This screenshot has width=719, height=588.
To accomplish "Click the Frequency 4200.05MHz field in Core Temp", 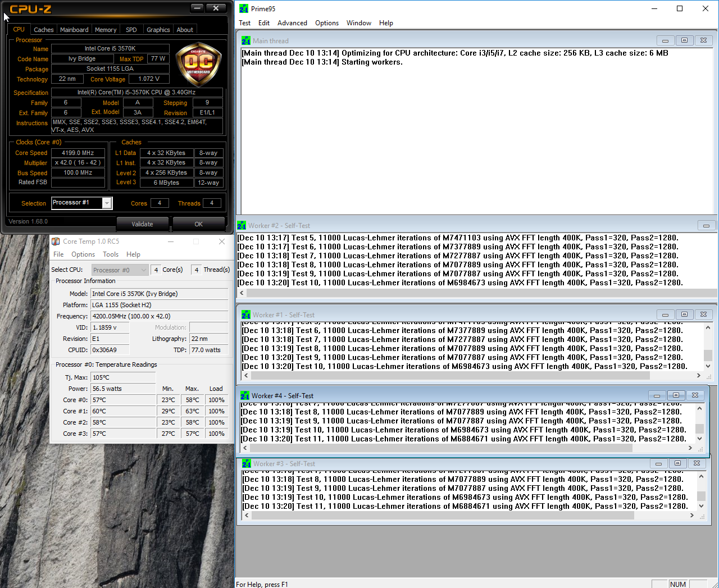I will tap(159, 316).
